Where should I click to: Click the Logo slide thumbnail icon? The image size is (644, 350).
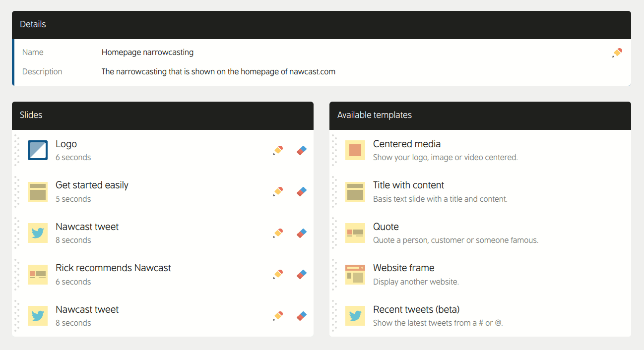38,150
